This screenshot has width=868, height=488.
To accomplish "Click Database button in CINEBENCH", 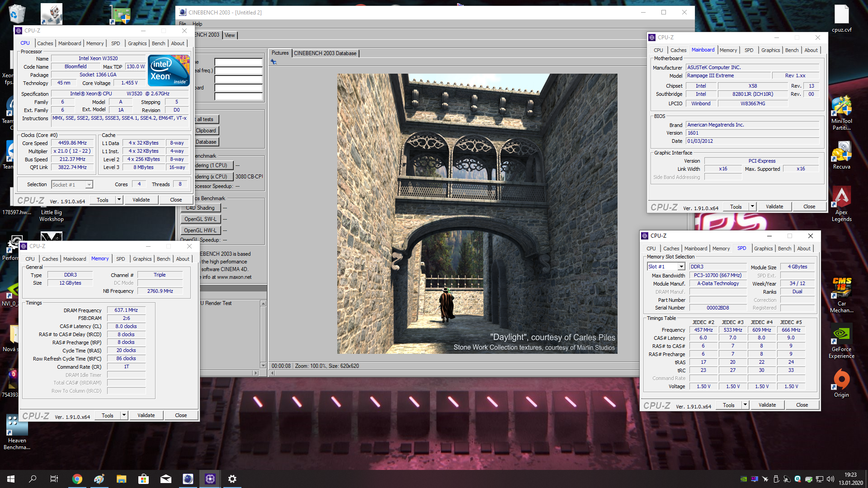I will [x=206, y=142].
